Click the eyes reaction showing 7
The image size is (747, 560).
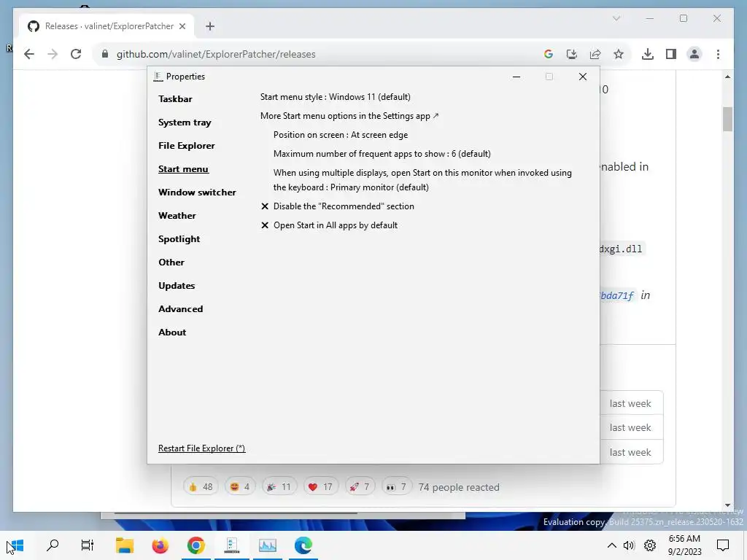396,486
